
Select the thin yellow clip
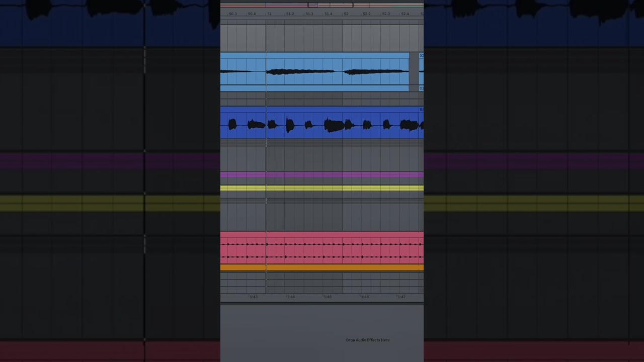(x=322, y=188)
